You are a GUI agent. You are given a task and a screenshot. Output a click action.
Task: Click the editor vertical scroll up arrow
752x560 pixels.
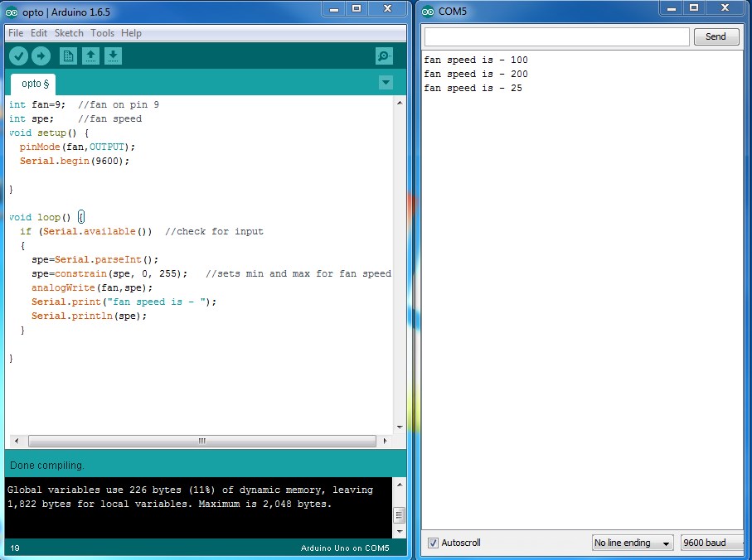400,103
